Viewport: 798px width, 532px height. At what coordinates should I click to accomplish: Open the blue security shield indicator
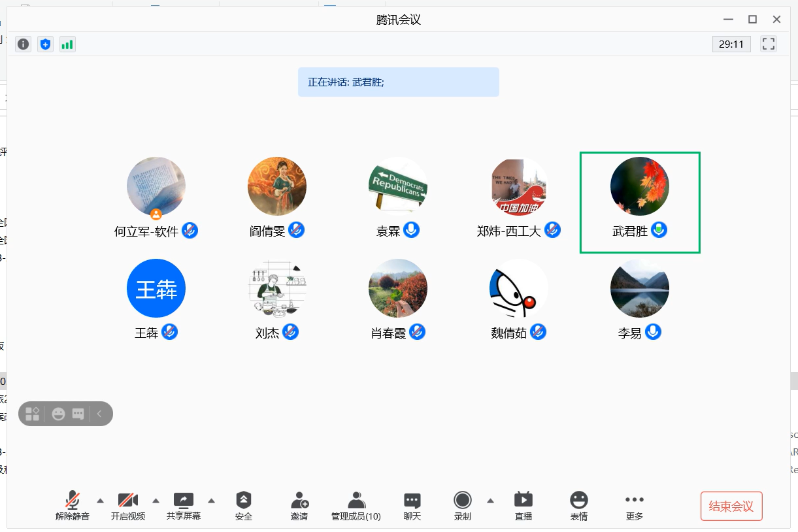coord(45,44)
